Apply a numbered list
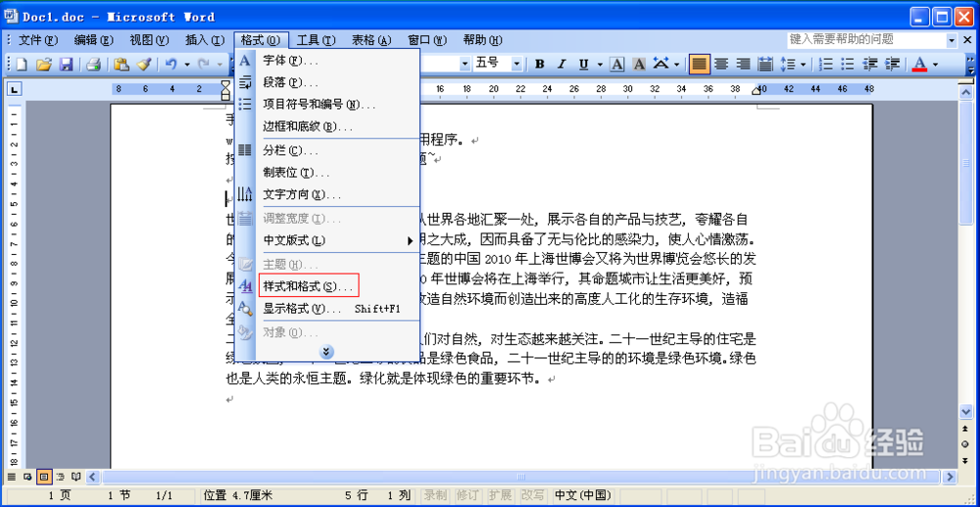Image resolution: width=980 pixels, height=507 pixels. click(x=826, y=64)
